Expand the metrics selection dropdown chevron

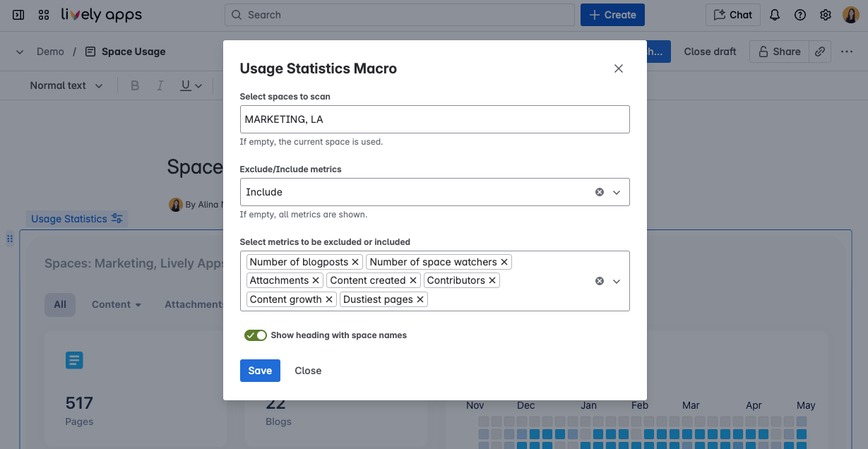coord(617,280)
